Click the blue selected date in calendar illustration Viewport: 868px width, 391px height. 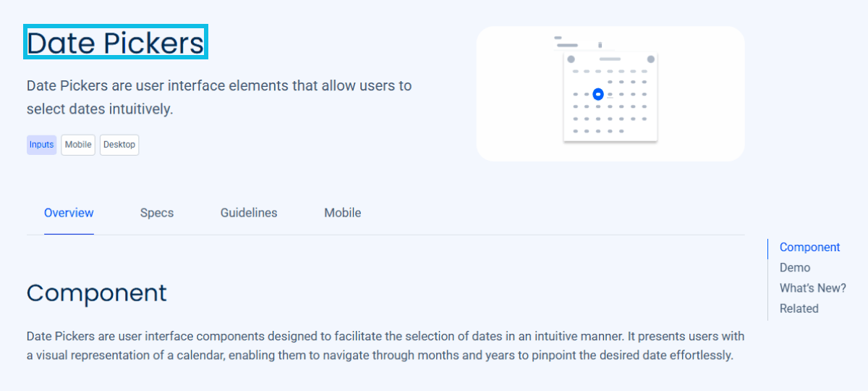[x=597, y=94]
